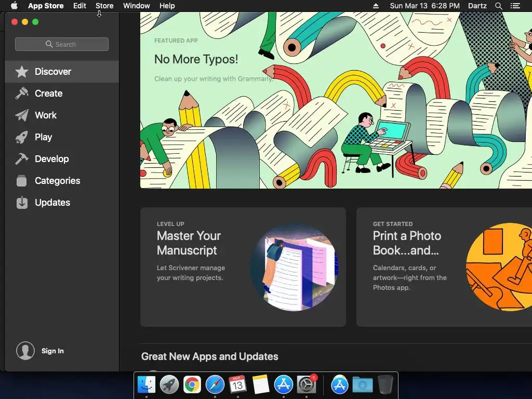Image resolution: width=532 pixels, height=399 pixels.
Task: Open the No More Typos featured banner
Action: pyautogui.click(x=336, y=100)
